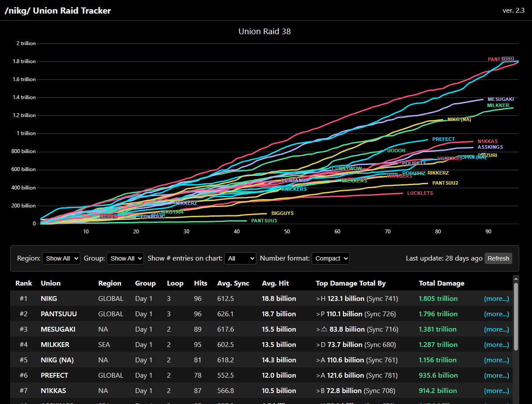Click the Hits column header
Screen dimensions: 532x404
pos(201,283)
